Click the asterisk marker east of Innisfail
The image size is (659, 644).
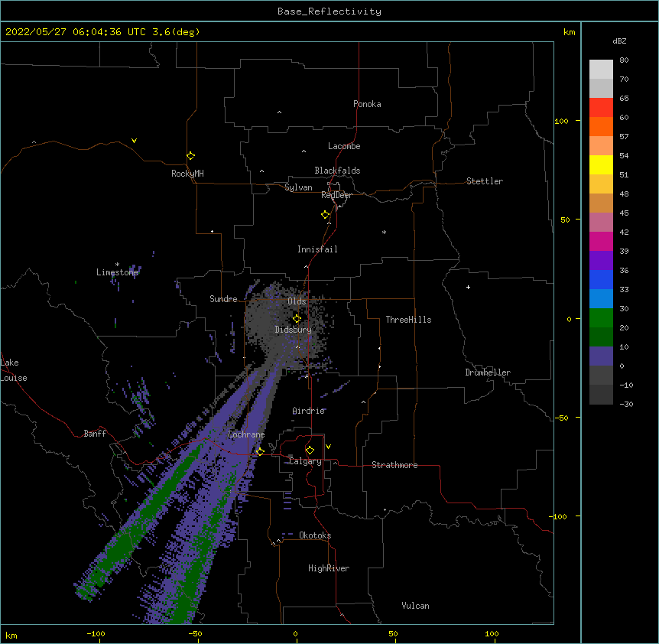point(384,233)
